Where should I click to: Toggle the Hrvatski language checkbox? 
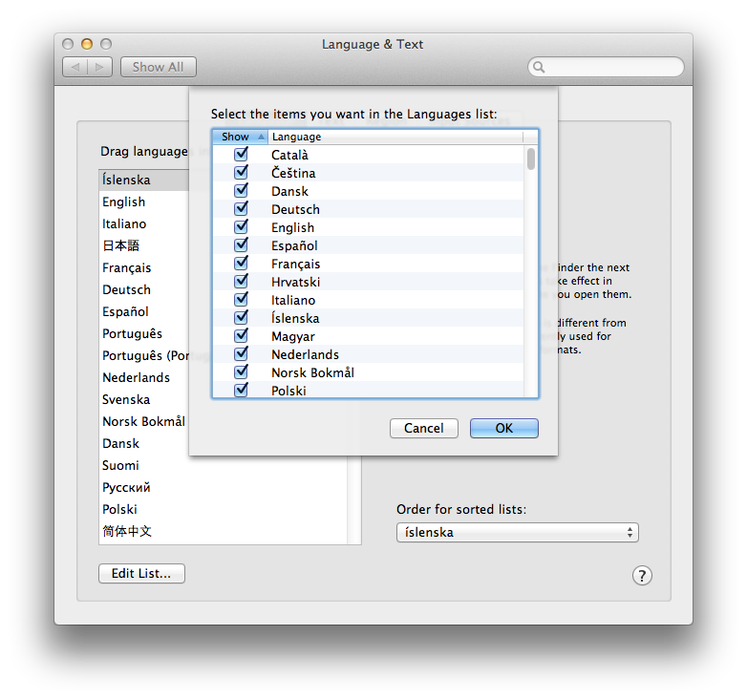click(x=242, y=282)
